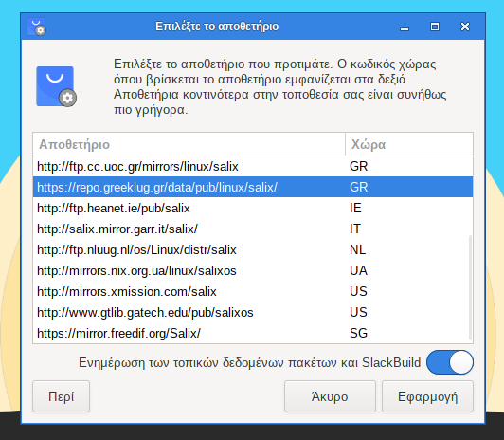Sort by the Αποθετήριο column header

[x=189, y=144]
